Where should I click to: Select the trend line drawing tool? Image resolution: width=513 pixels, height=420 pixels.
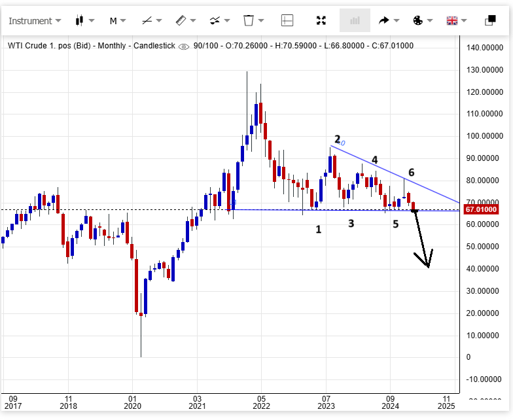147,20
